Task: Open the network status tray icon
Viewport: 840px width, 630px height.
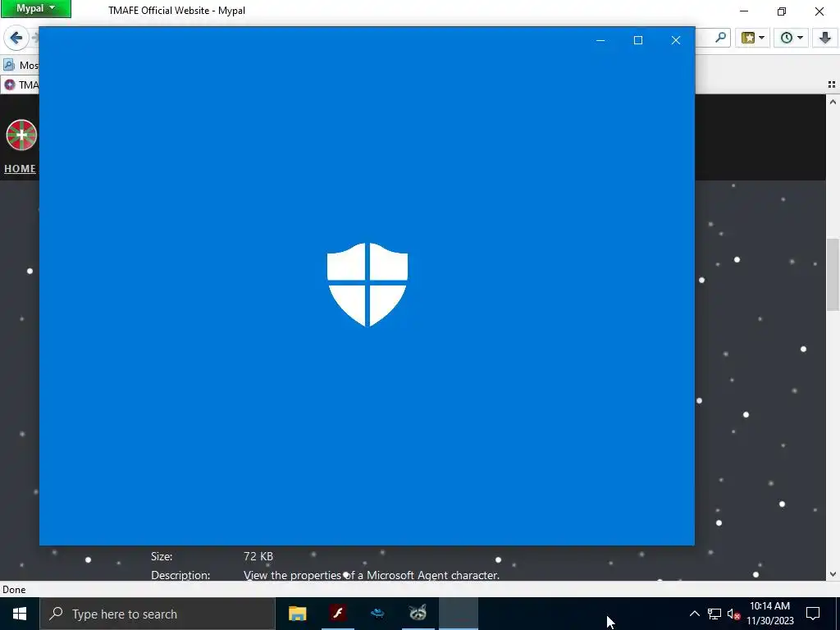Action: click(x=714, y=614)
